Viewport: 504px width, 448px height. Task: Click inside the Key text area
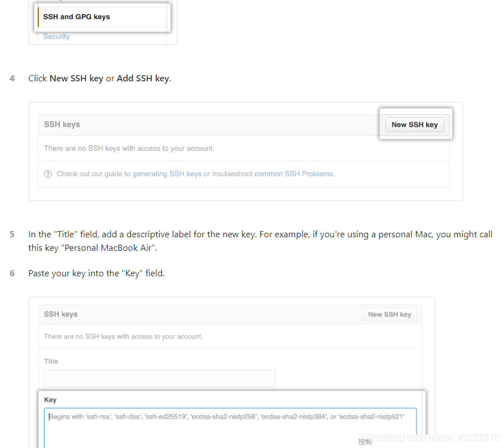coord(230,427)
